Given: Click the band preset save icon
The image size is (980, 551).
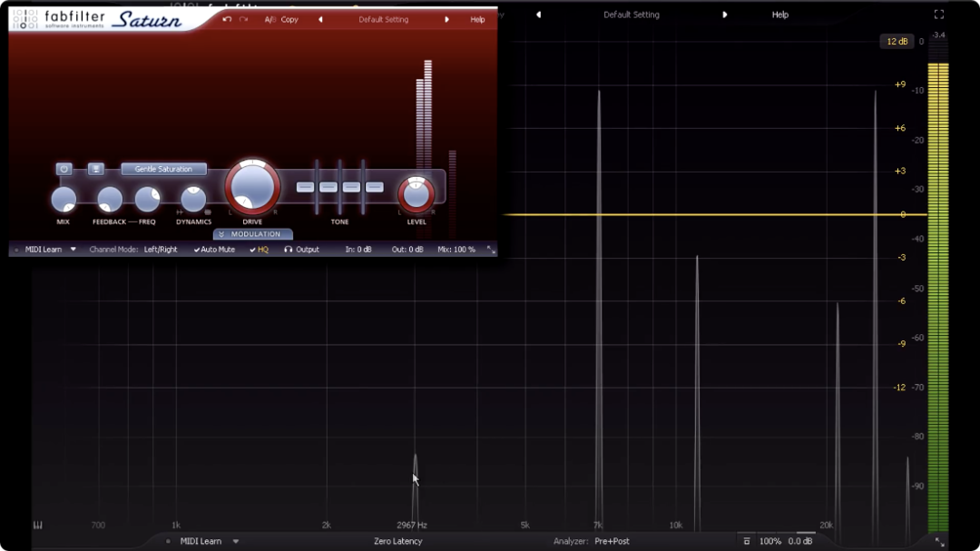Looking at the screenshot, I should [x=95, y=169].
